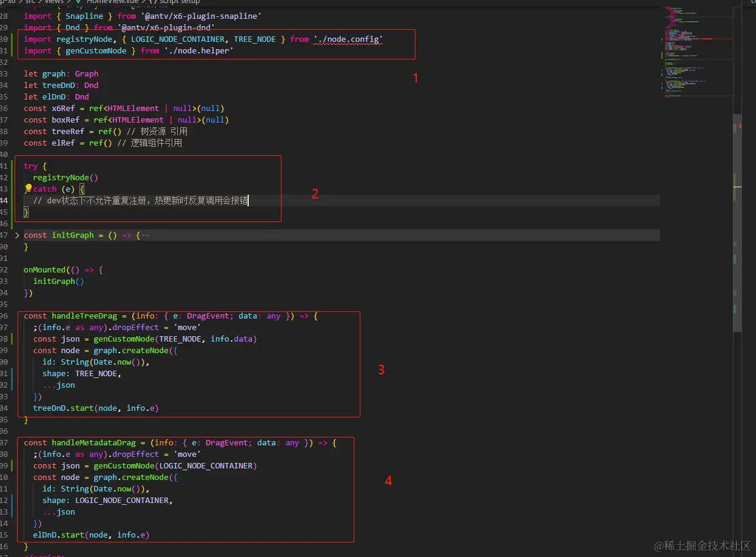Click the './node.config' import path
The width and height of the screenshot is (756, 557).
pos(348,39)
